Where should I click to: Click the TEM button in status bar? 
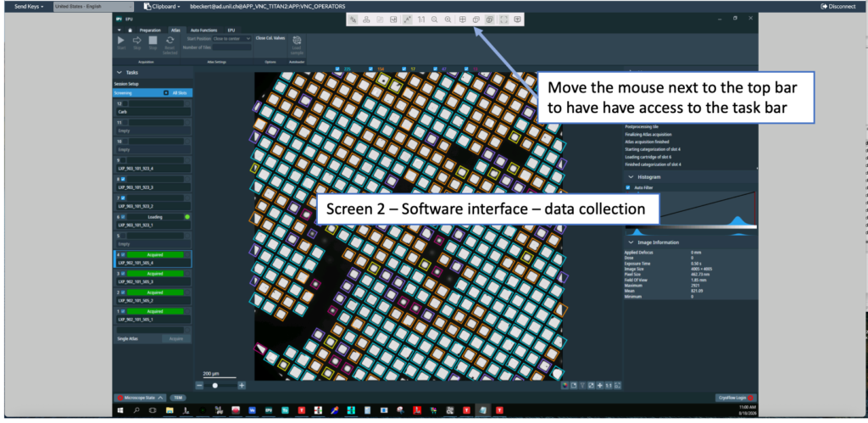pyautogui.click(x=178, y=398)
